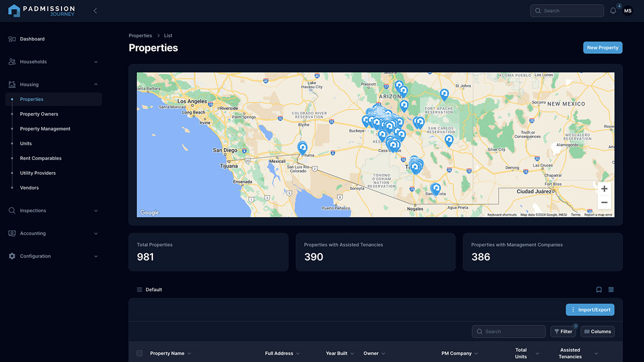Open the Assisted Tenancies column dropdown

596,354
